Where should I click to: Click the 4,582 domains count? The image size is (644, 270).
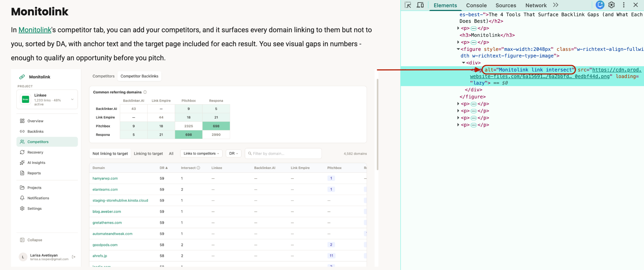[x=355, y=154]
